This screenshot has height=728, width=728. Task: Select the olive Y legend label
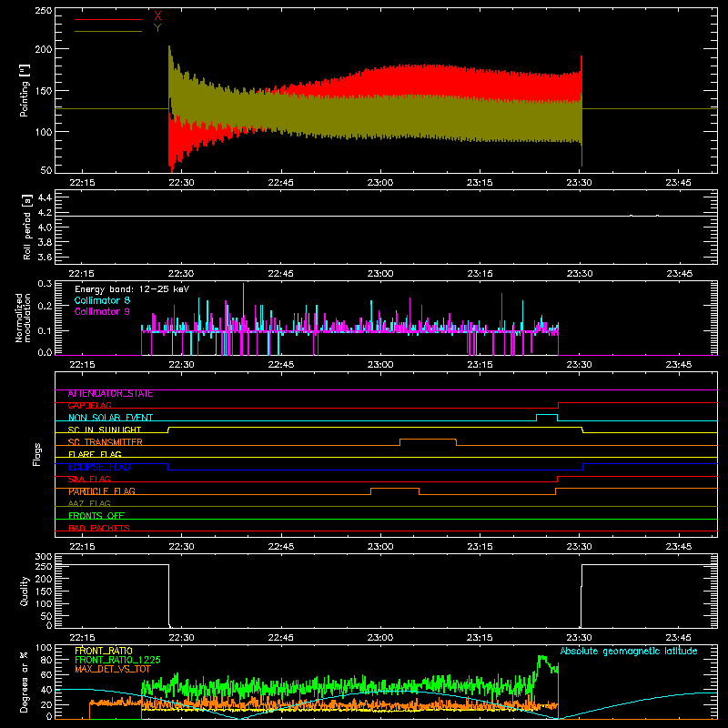pyautogui.click(x=157, y=28)
